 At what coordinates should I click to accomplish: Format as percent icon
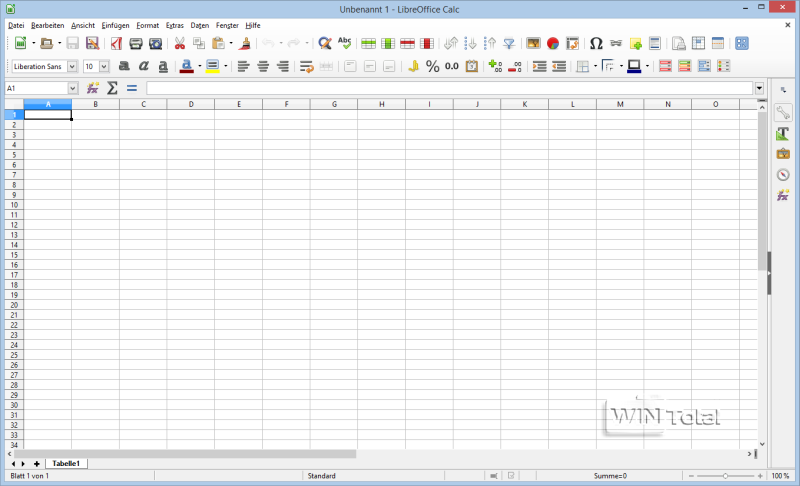pos(433,66)
